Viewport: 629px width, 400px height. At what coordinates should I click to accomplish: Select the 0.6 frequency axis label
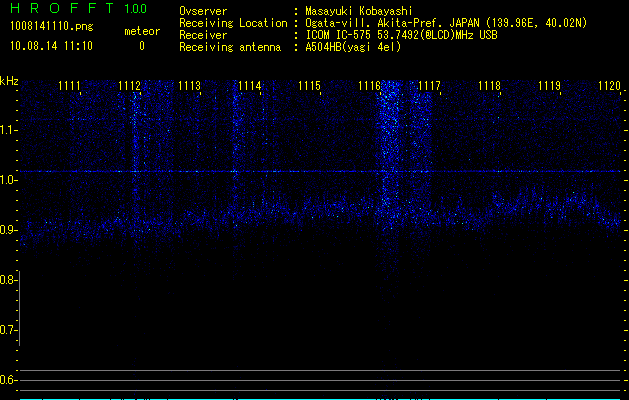7,380
